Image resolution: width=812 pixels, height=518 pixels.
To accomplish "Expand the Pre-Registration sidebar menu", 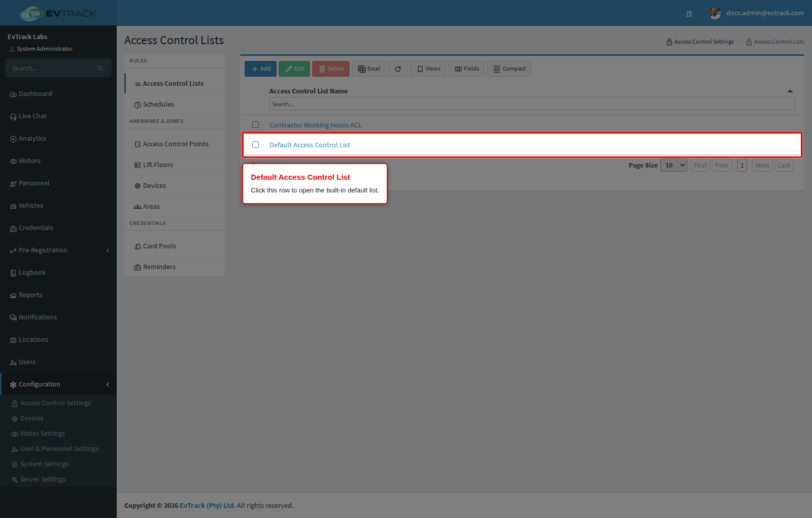I will click(58, 250).
